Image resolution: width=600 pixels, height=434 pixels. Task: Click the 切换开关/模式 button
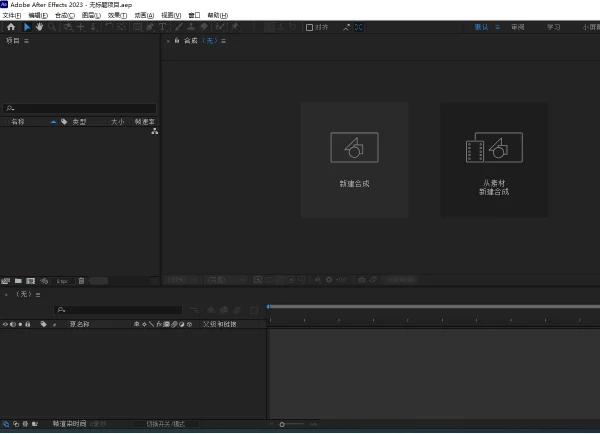(166, 424)
